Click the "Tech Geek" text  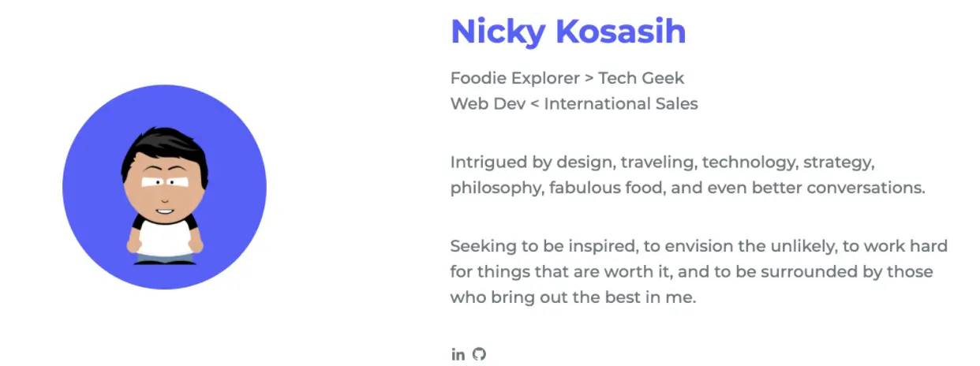pyautogui.click(x=641, y=78)
